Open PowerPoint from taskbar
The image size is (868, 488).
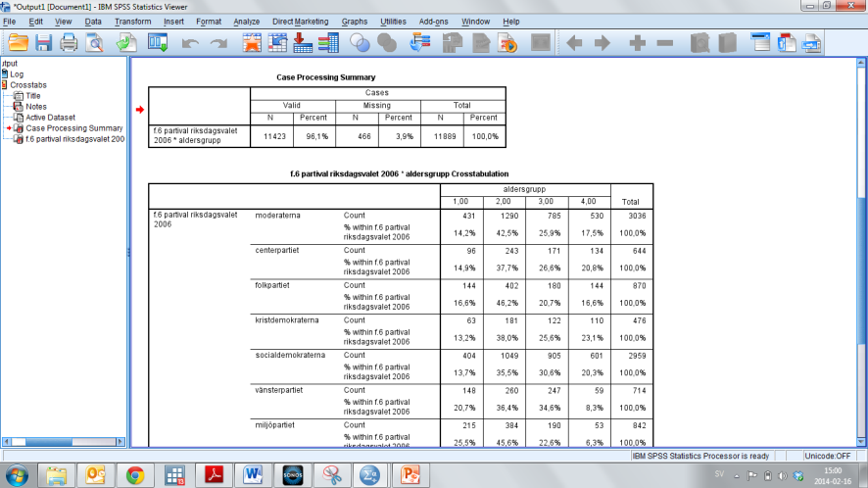[x=410, y=475]
